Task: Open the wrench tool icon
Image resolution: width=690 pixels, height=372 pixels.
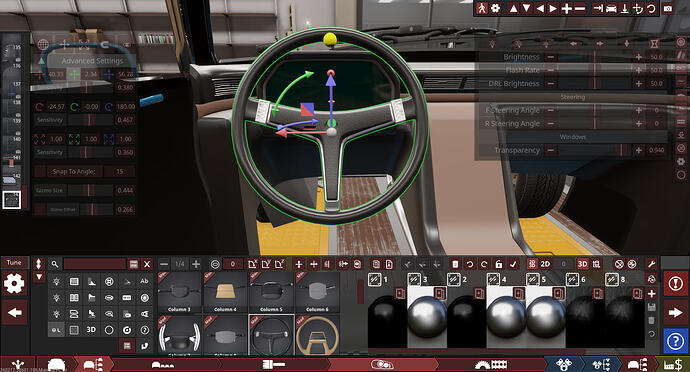Action: pos(652,264)
